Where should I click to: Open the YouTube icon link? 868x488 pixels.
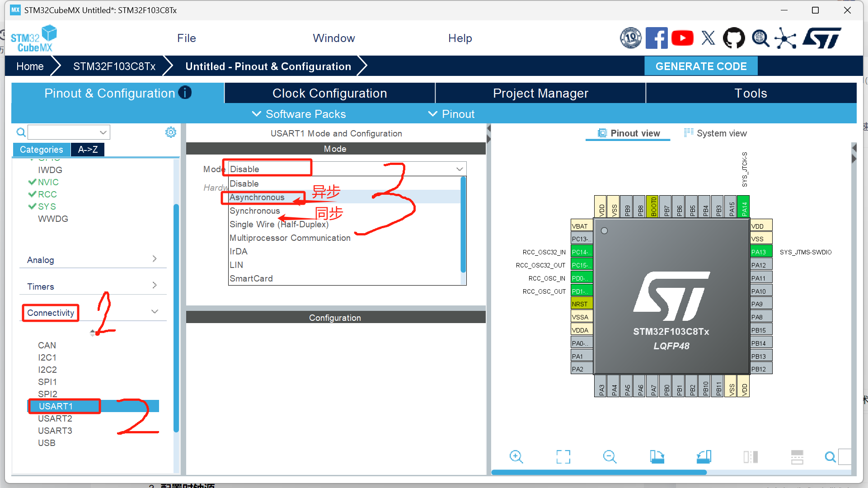[x=682, y=38]
